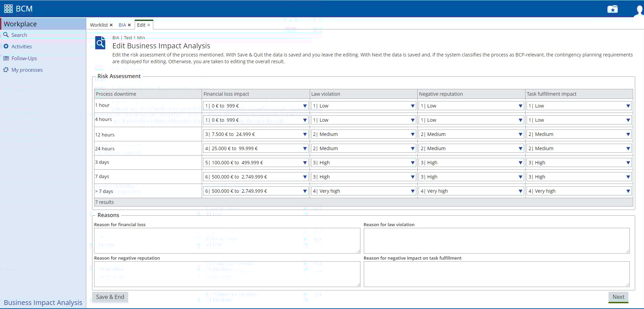Open Financial loss dropdown for > 7 days

click(256, 191)
